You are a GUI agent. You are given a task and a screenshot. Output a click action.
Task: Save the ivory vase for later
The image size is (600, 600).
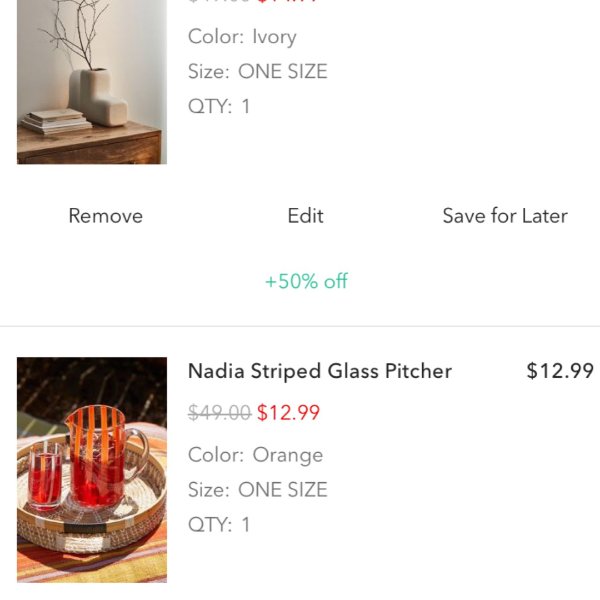[505, 216]
